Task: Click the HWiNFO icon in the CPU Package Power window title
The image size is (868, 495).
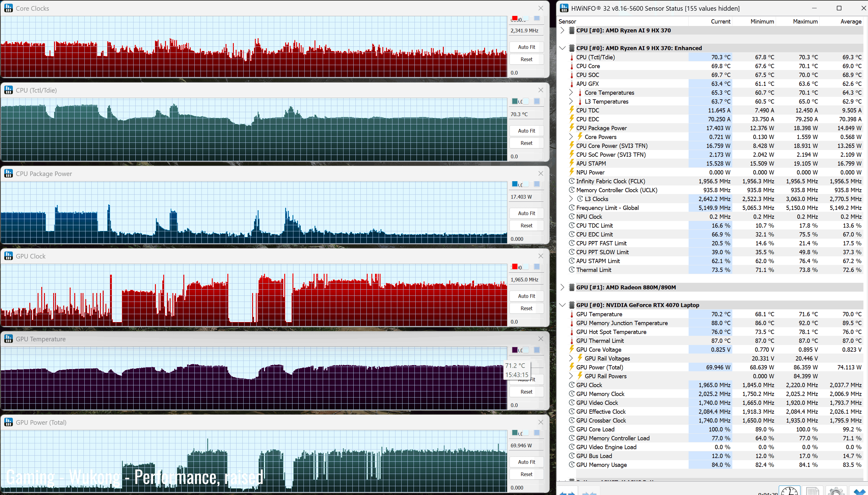Action: [9, 173]
